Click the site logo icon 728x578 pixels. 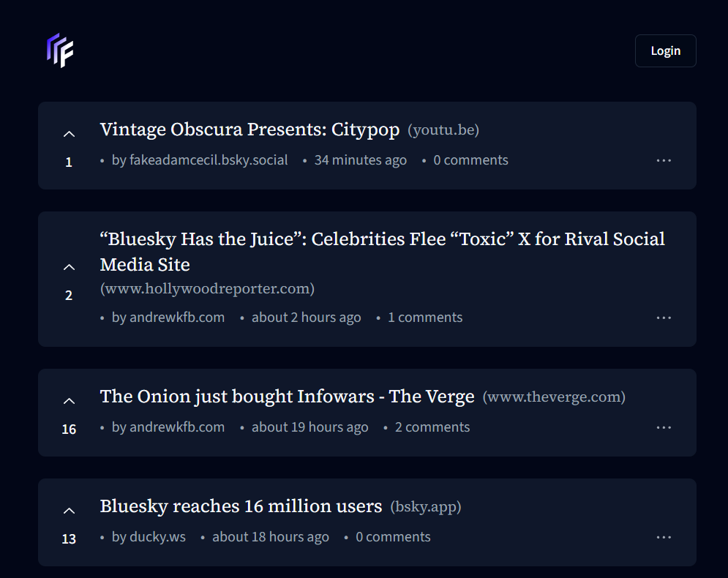click(x=60, y=50)
